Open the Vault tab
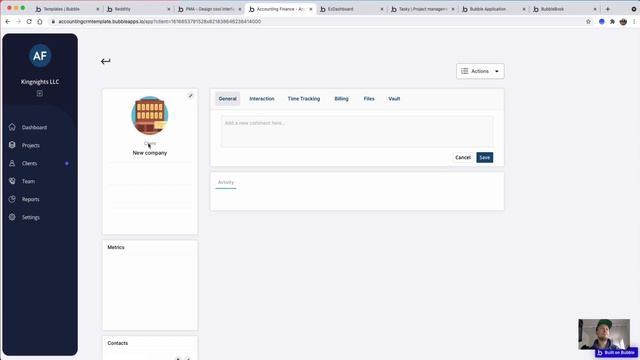 [394, 99]
